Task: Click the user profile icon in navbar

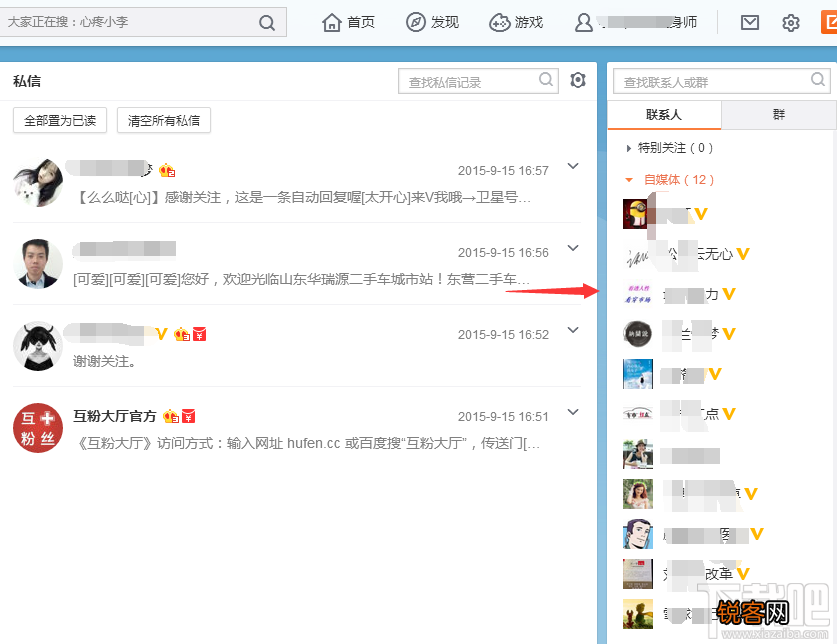Action: 583,22
